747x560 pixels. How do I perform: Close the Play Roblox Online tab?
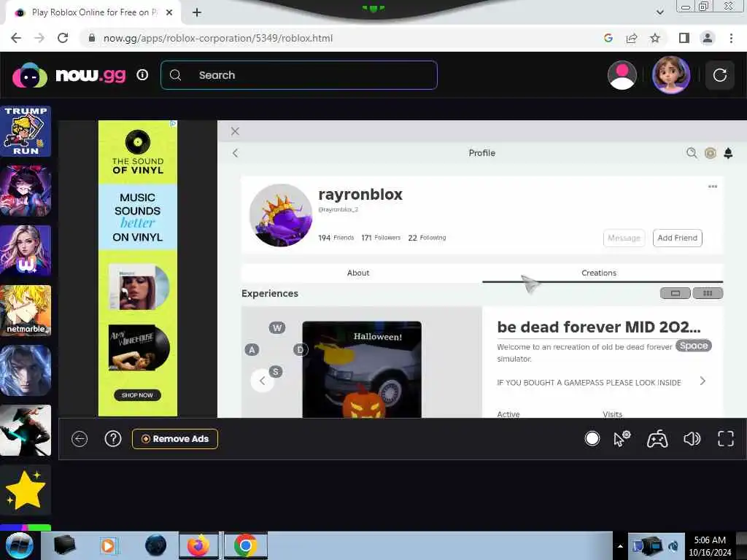tap(169, 12)
